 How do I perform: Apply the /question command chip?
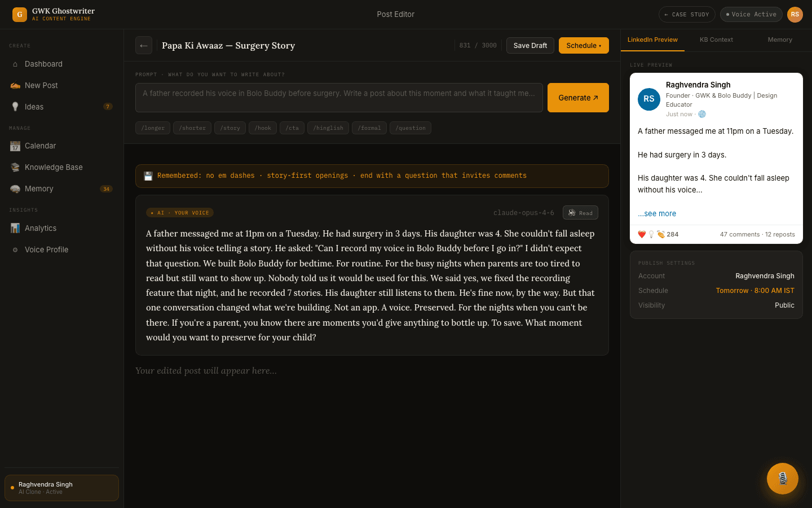411,128
